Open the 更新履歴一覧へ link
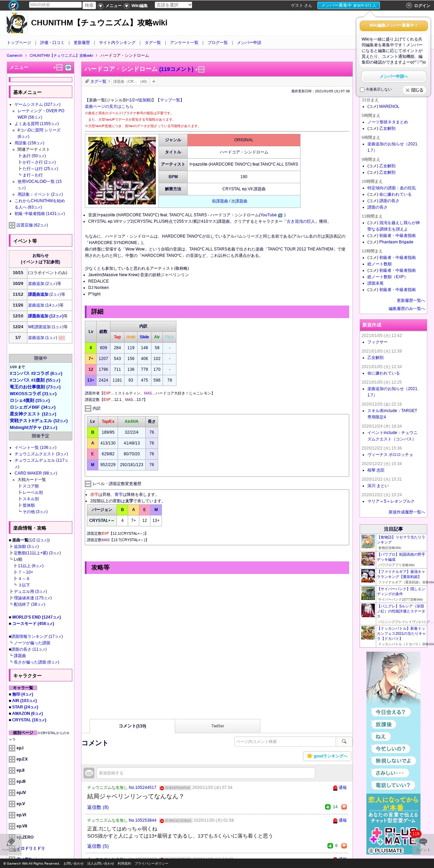 [411, 300]
